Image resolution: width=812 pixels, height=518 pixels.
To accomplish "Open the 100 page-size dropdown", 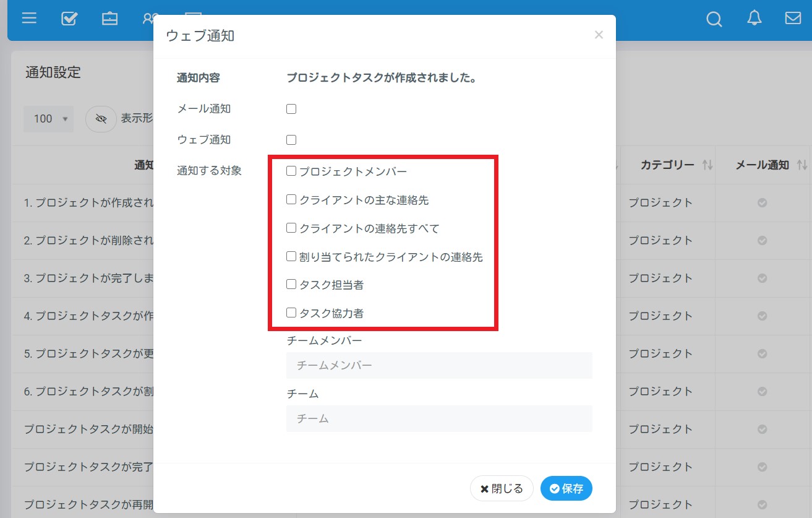I will [x=48, y=119].
